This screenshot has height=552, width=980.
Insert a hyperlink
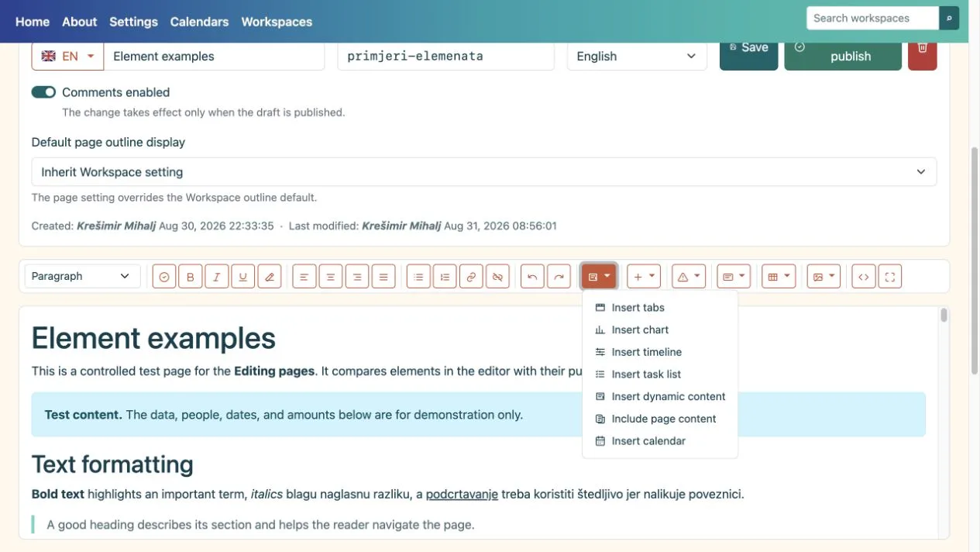tap(471, 277)
